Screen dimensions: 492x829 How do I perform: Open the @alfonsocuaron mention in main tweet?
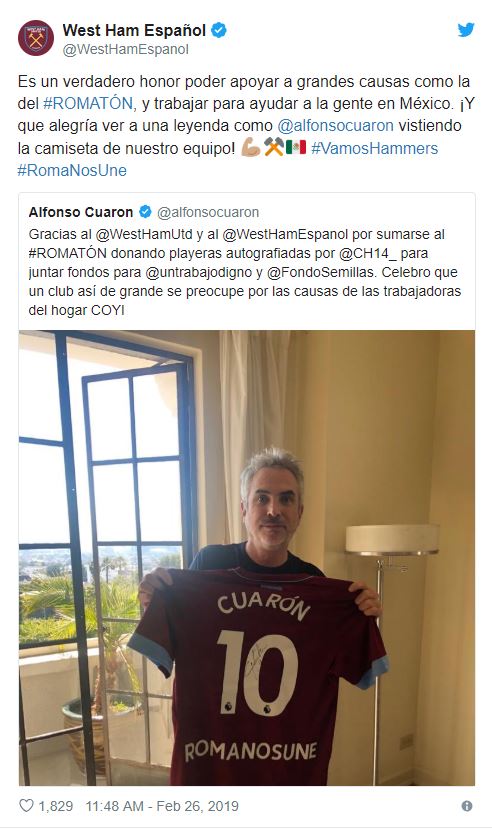pos(336,126)
